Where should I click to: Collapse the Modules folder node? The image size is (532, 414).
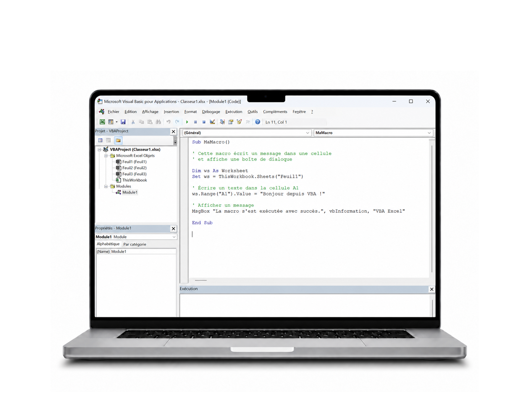(x=106, y=187)
